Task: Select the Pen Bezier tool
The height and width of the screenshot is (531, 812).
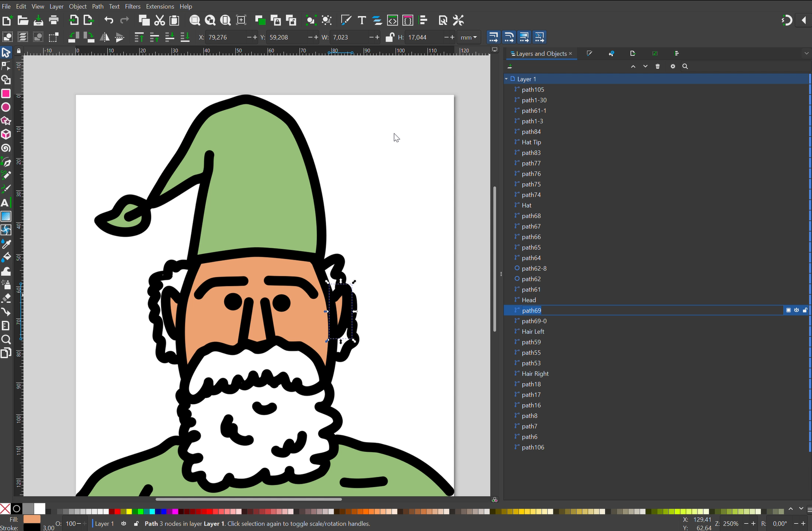Action: 6,162
